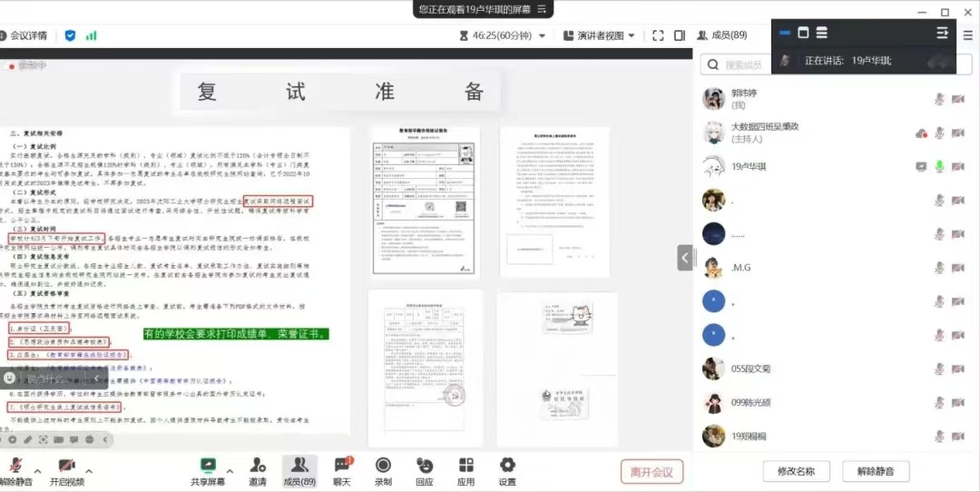Open the 聊天 chat icon

point(342,466)
